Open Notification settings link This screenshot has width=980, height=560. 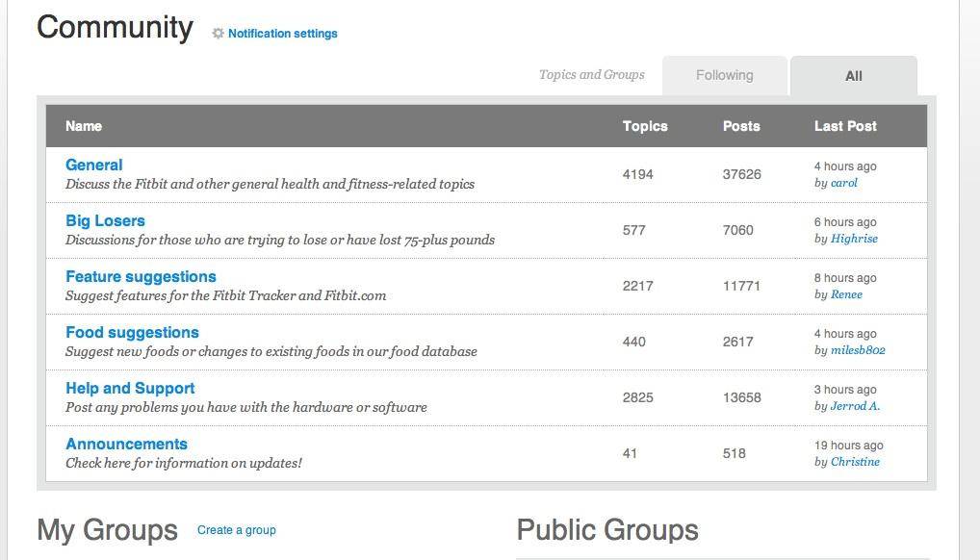(282, 34)
